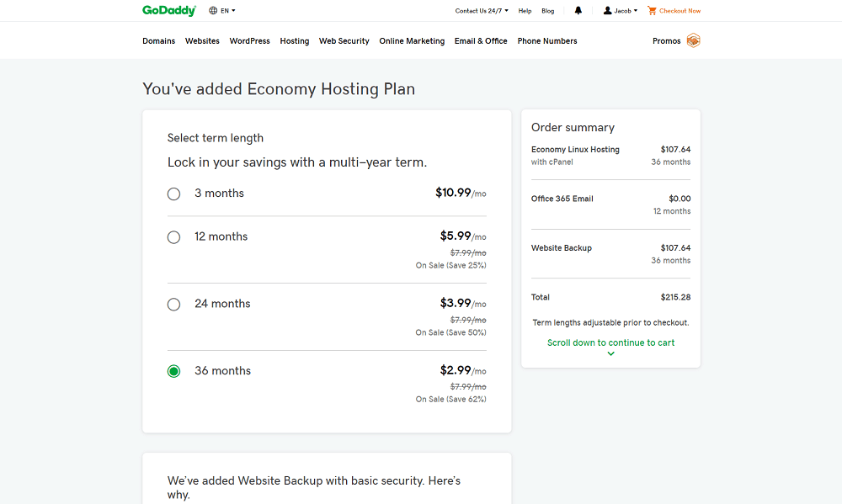Viewport: 842px width, 504px height.
Task: Open the Domains menu
Action: click(158, 40)
